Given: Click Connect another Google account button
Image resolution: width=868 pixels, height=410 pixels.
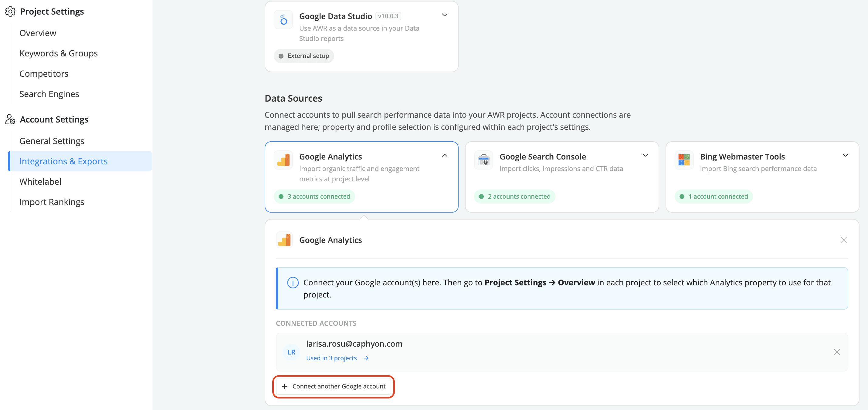Looking at the screenshot, I should [x=333, y=386].
